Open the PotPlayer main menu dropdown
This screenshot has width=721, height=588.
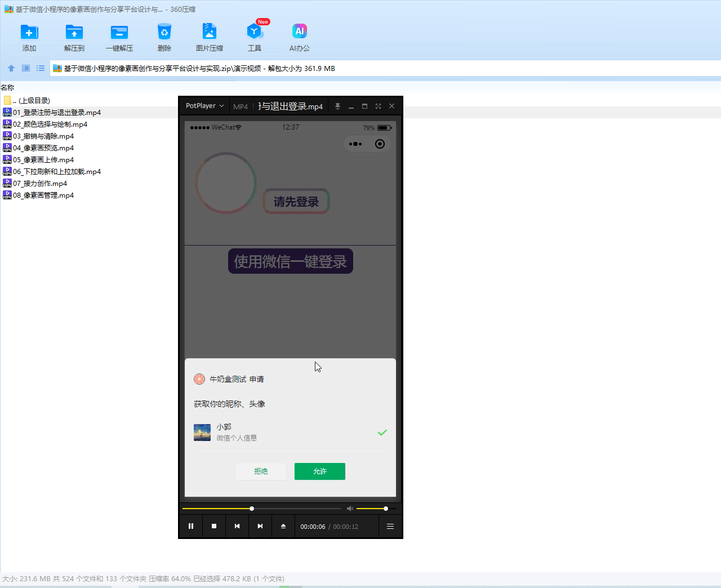click(204, 106)
